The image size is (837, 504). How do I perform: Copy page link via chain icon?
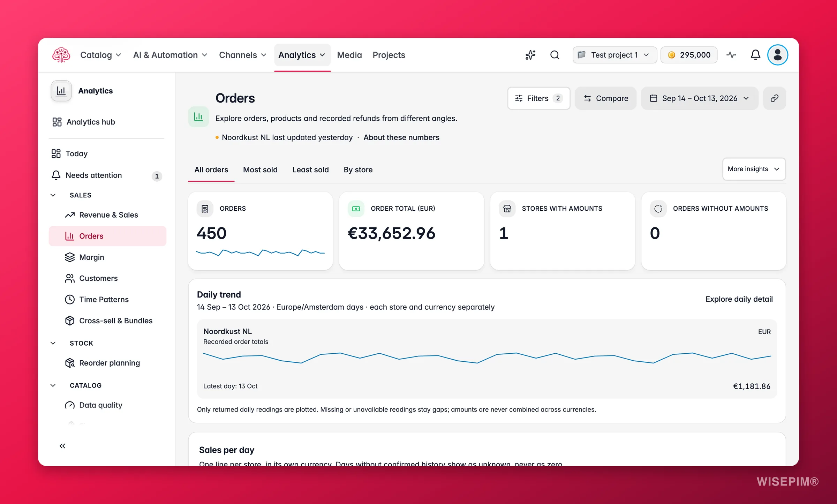point(775,98)
